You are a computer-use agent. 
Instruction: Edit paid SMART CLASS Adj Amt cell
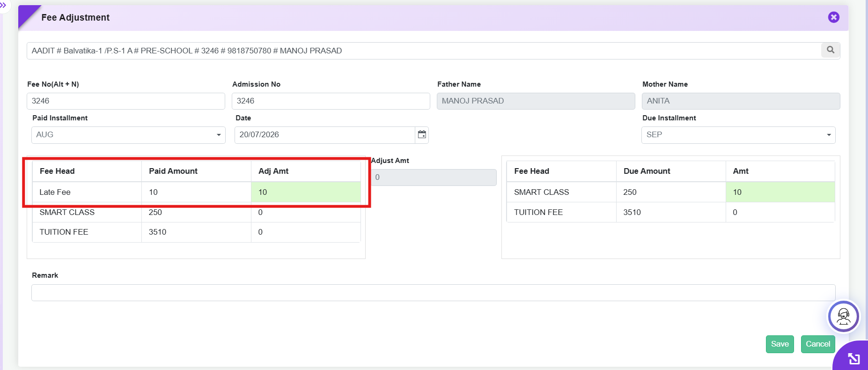click(306, 212)
